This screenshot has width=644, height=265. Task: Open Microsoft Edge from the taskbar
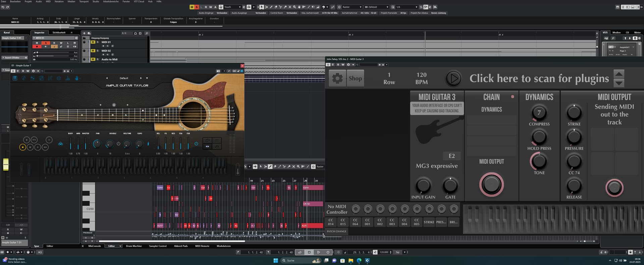(359, 260)
